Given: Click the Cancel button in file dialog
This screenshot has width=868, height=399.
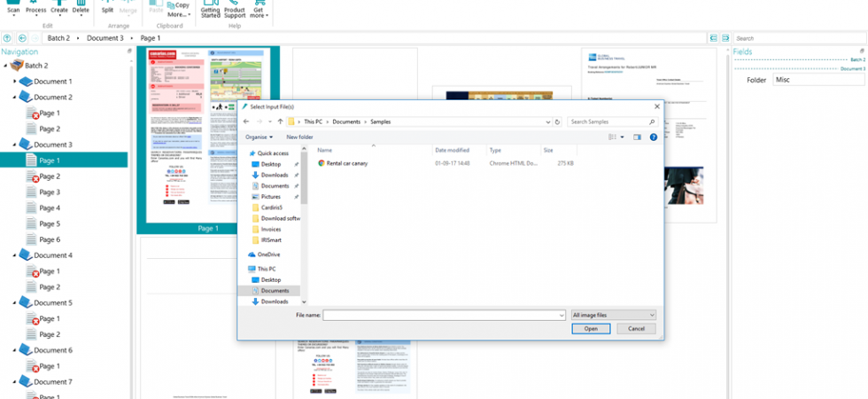Looking at the screenshot, I should [636, 329].
